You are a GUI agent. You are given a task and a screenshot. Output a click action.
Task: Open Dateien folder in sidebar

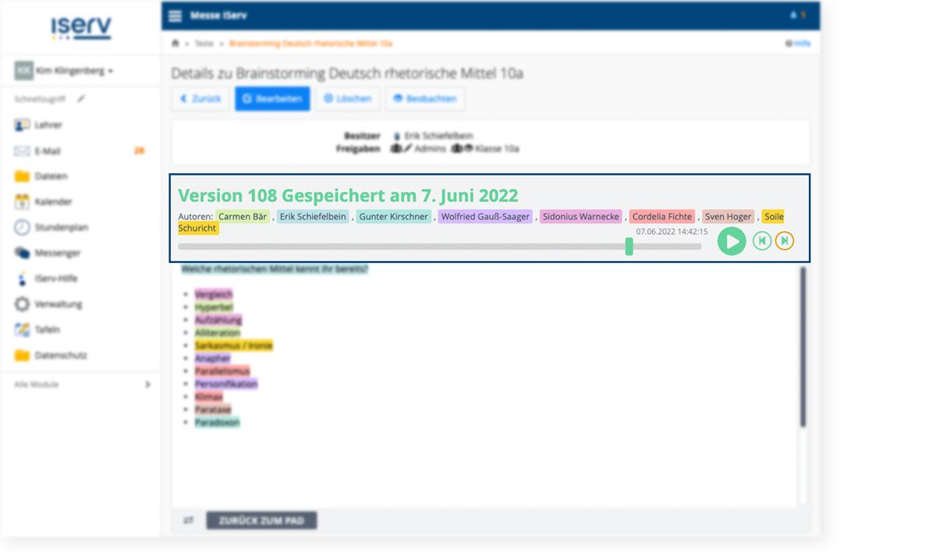tap(51, 176)
